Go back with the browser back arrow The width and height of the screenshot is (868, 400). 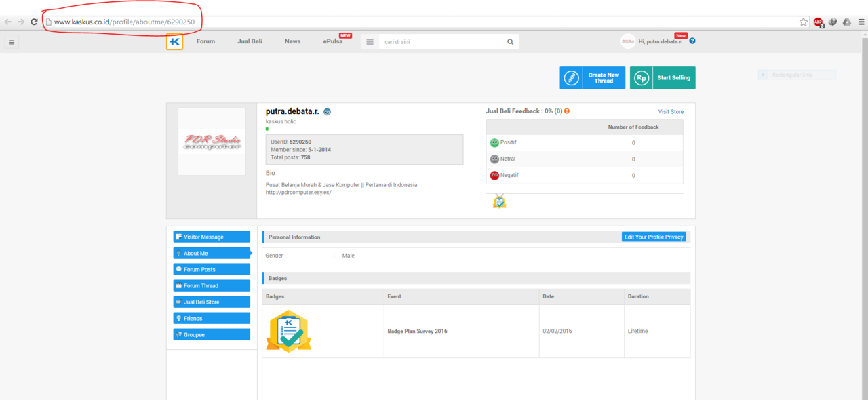[x=8, y=22]
